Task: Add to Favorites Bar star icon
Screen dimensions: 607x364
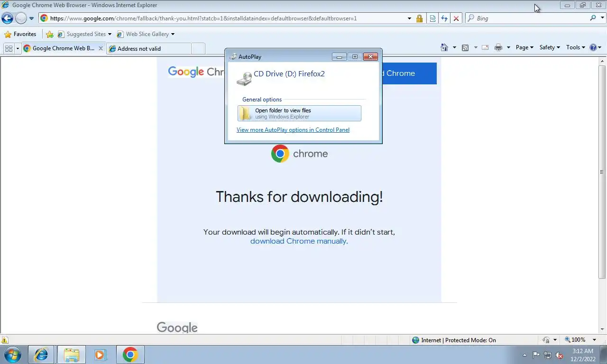Action: point(50,34)
